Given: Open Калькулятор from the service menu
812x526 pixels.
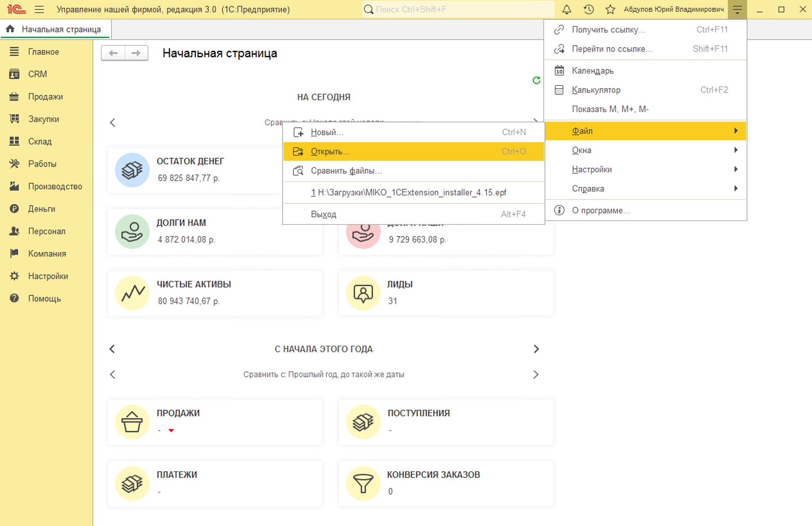Looking at the screenshot, I should (596, 90).
